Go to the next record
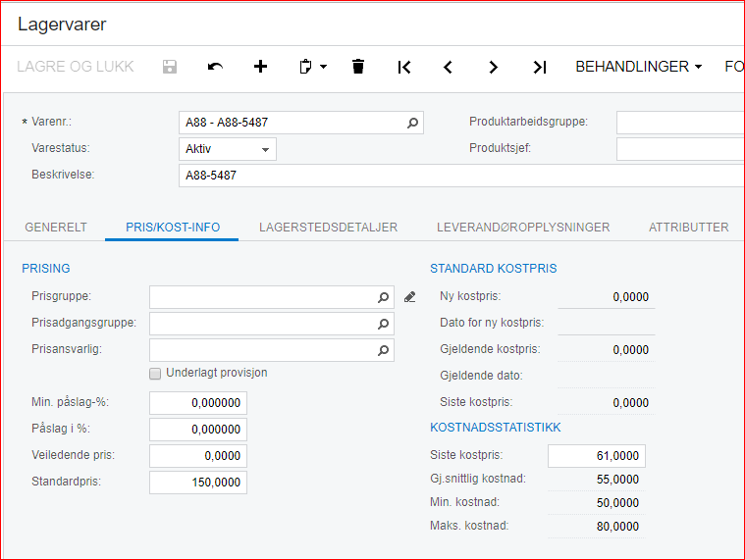745x560 pixels. pos(493,67)
